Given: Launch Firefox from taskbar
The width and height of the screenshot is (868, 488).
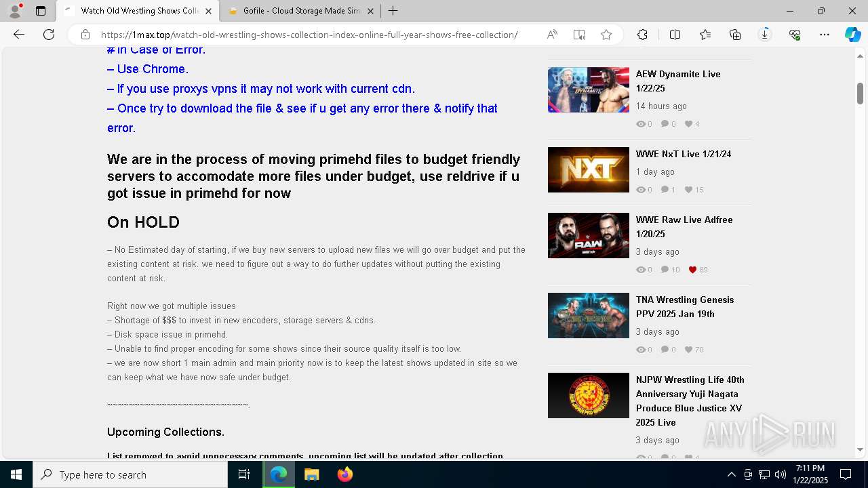Looking at the screenshot, I should pos(344,474).
